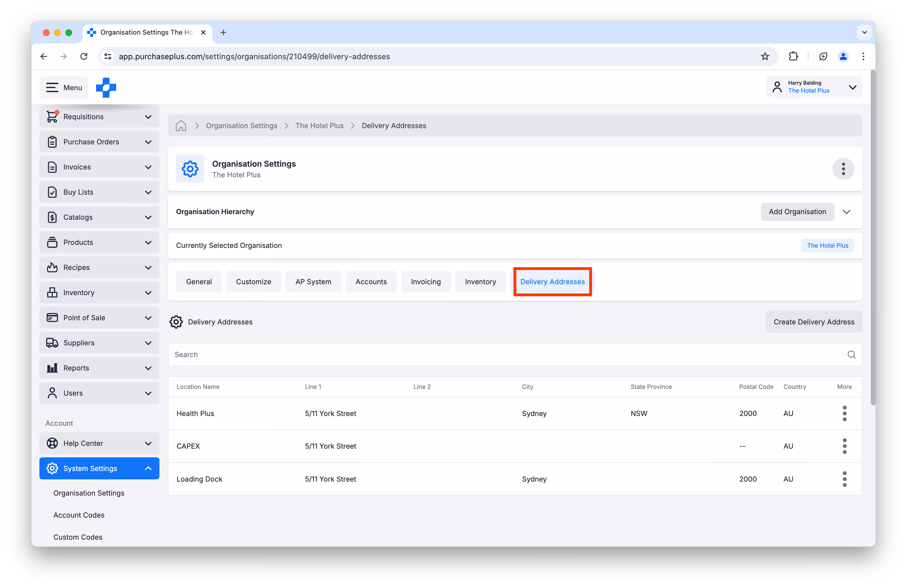
Task: Go back using browser back arrow
Action: tap(44, 56)
